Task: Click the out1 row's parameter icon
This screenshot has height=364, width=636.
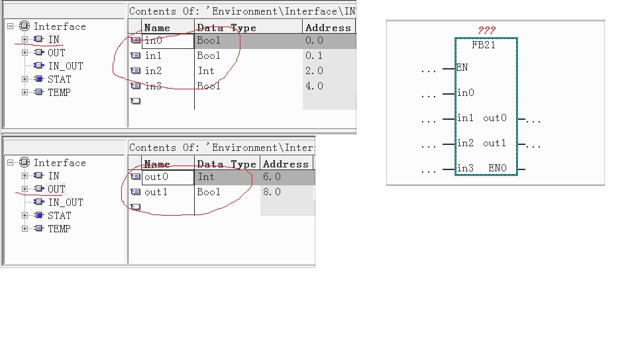Action: [135, 191]
